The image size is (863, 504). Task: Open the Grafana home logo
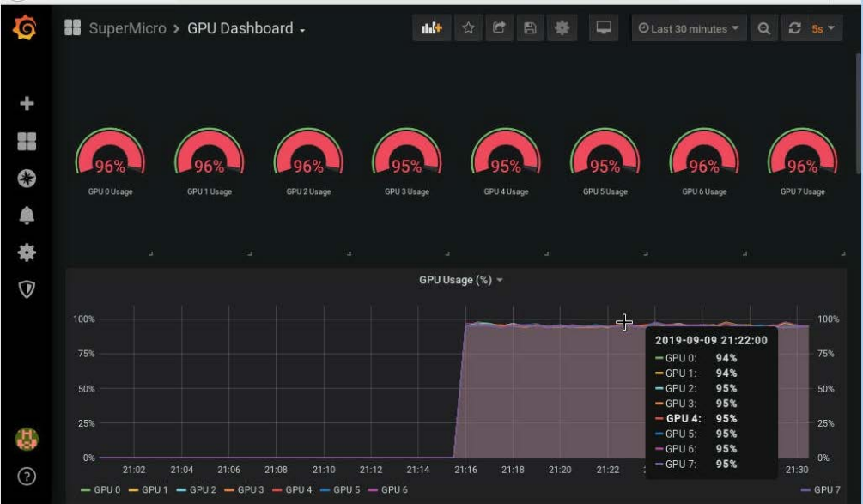(25, 27)
